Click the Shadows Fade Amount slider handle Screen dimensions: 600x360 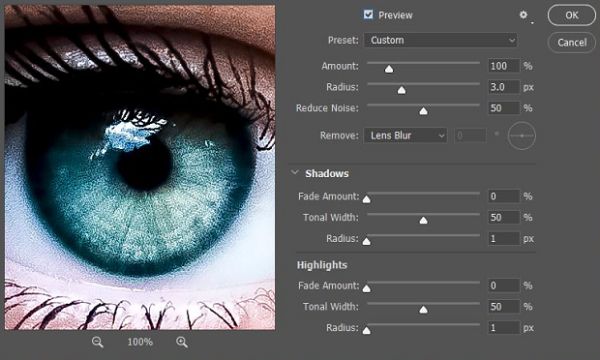367,199
